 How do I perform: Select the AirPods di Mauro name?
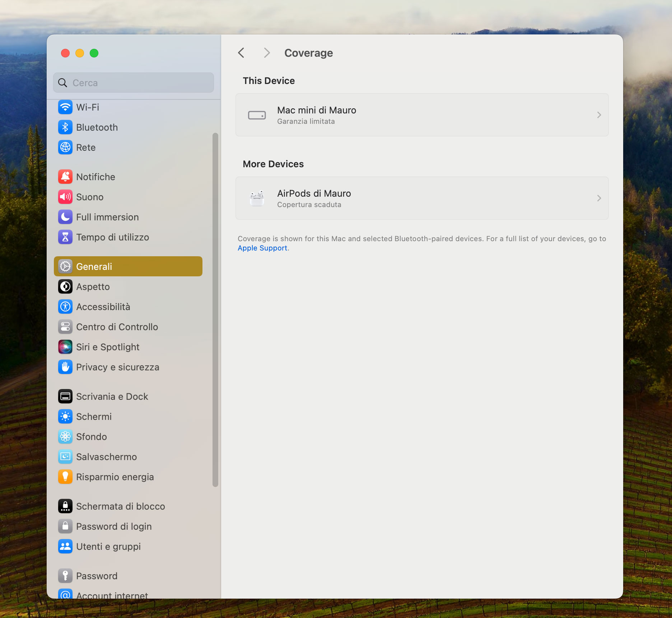[314, 193]
